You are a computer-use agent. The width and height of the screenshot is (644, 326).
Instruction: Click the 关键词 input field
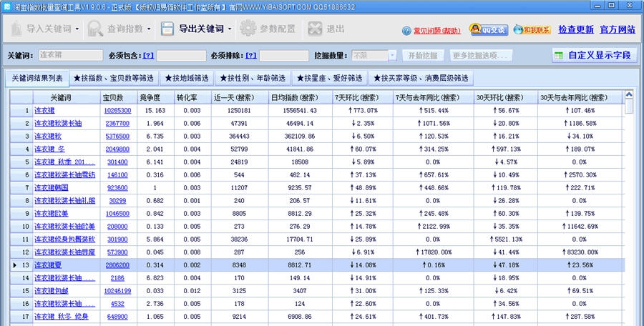71,55
